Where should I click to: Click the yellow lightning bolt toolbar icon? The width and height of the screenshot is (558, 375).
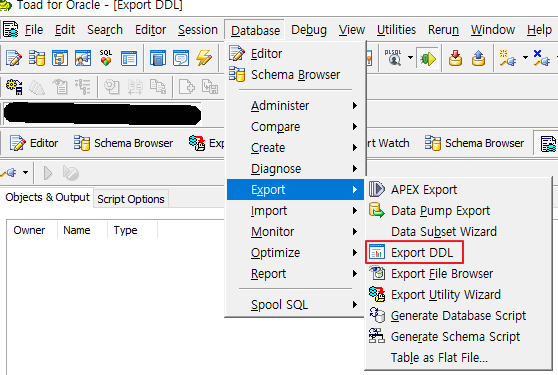click(204, 58)
